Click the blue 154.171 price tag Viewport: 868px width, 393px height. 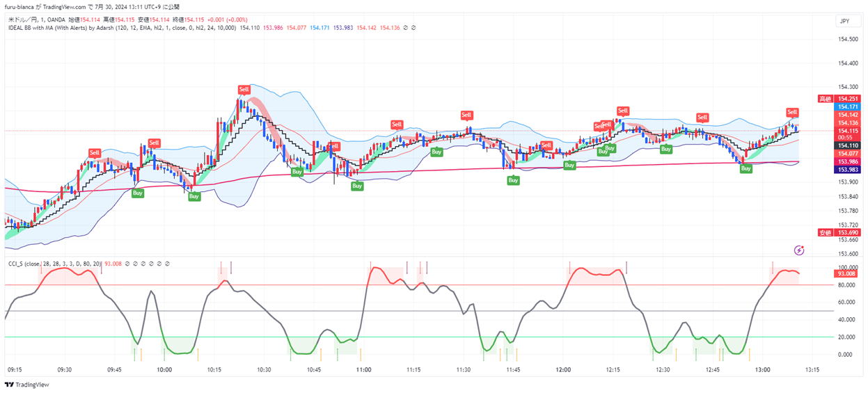tap(848, 106)
